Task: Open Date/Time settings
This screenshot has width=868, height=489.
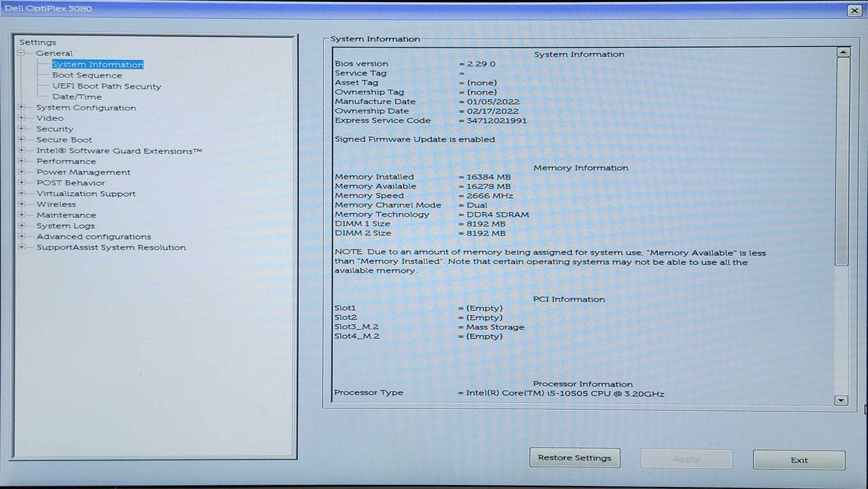Action: (x=77, y=97)
